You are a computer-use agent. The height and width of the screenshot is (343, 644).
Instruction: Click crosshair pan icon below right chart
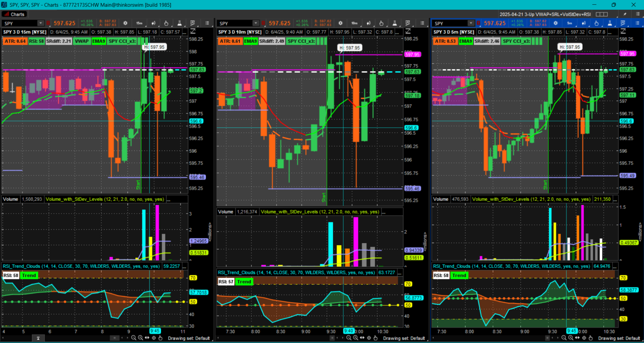[x=584, y=338]
